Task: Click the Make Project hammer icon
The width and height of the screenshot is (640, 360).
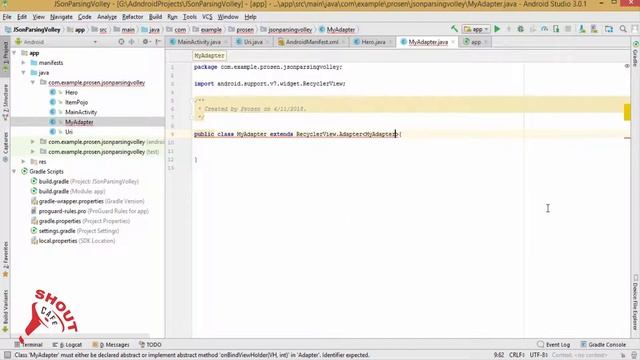Action: (x=454, y=29)
